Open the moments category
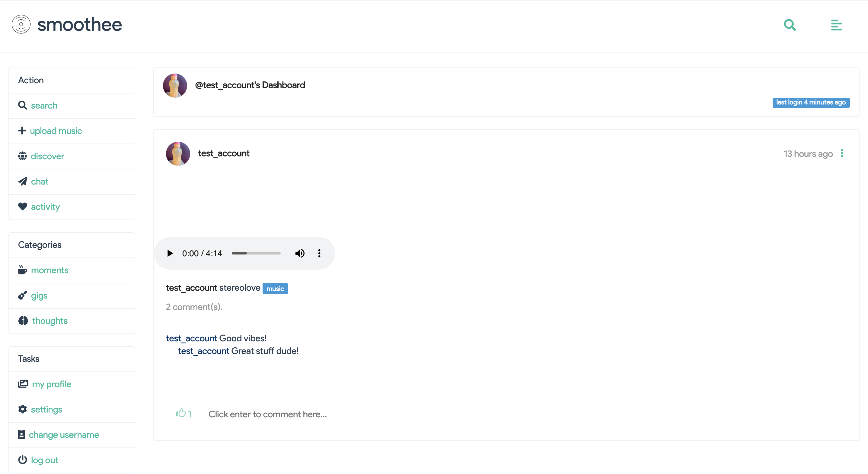 (49, 270)
